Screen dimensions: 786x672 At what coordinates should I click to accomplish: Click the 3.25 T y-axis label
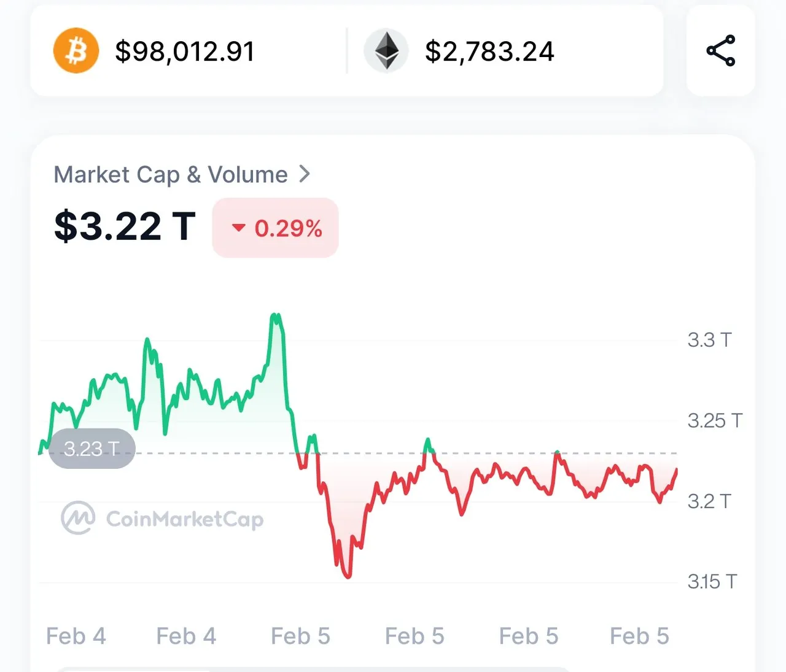[715, 421]
